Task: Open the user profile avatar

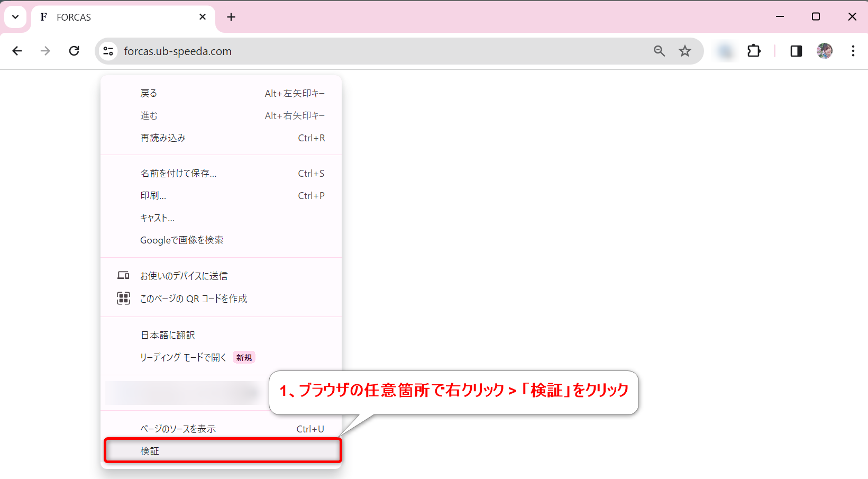Action: click(825, 51)
